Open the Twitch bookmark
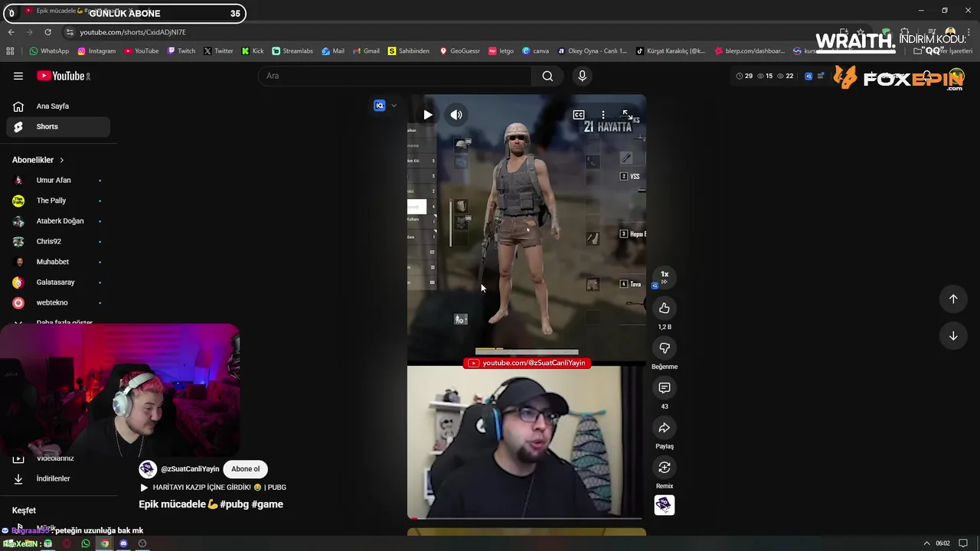This screenshot has height=551, width=980. coord(181,51)
